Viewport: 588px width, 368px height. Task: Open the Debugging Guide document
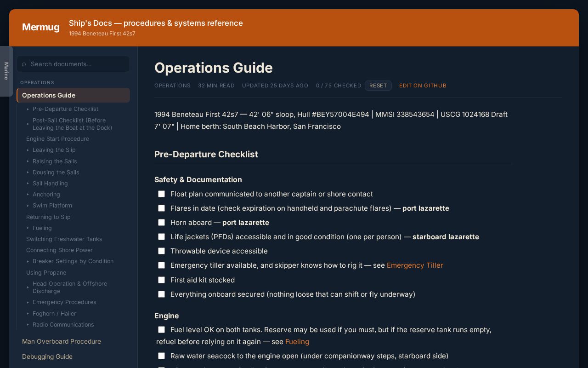pyautogui.click(x=47, y=356)
